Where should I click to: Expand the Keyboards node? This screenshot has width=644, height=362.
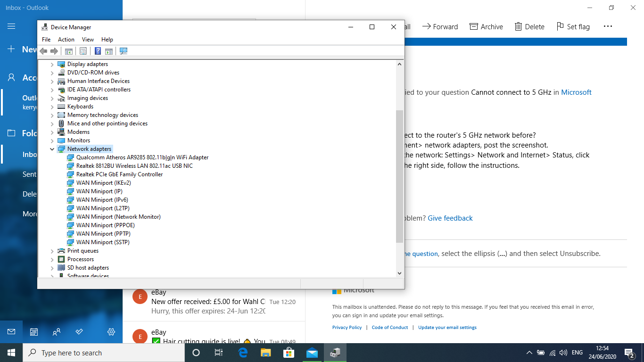52,107
